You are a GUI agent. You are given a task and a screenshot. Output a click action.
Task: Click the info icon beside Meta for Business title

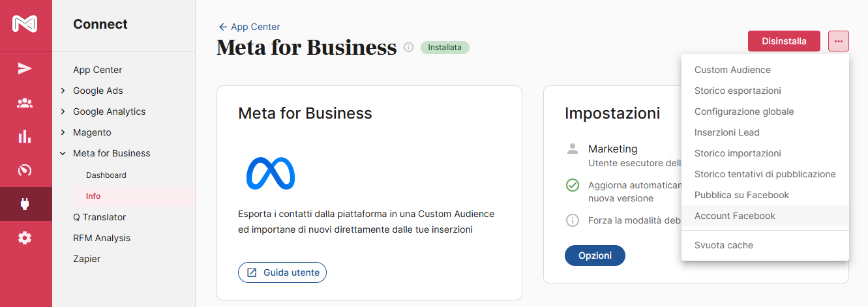coord(409,47)
